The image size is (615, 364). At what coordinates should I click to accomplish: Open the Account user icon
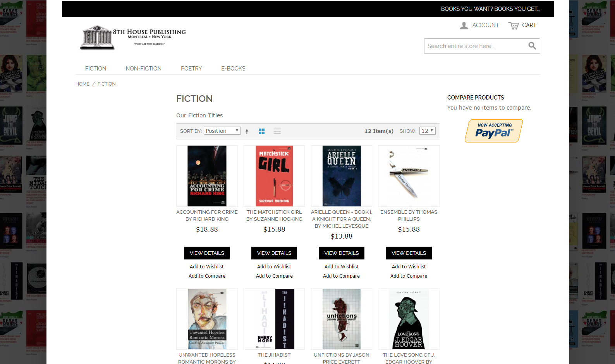point(464,26)
